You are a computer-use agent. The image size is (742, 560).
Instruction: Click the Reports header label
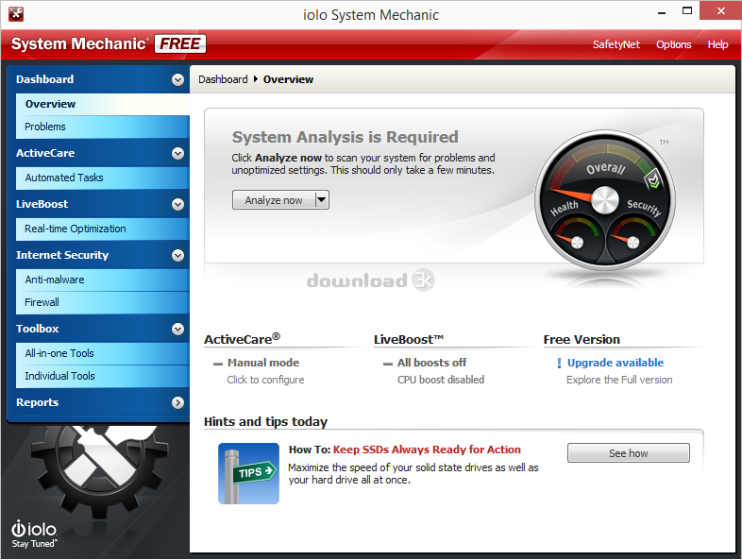tap(38, 403)
